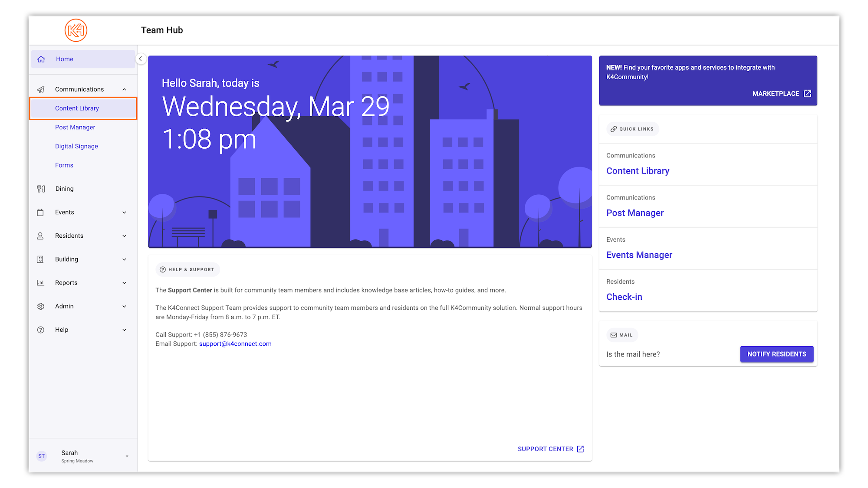Click 'Is the mail here?' text
Screen dimensions: 868x488
(x=633, y=354)
